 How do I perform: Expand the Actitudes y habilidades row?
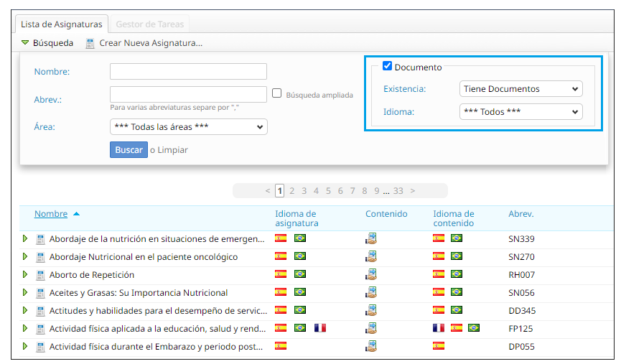tap(25, 310)
